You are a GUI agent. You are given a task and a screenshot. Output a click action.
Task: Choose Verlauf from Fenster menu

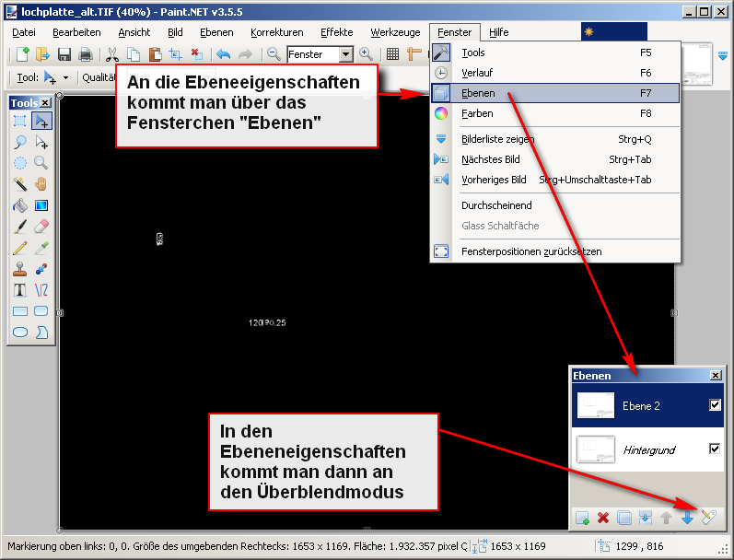[x=555, y=73]
